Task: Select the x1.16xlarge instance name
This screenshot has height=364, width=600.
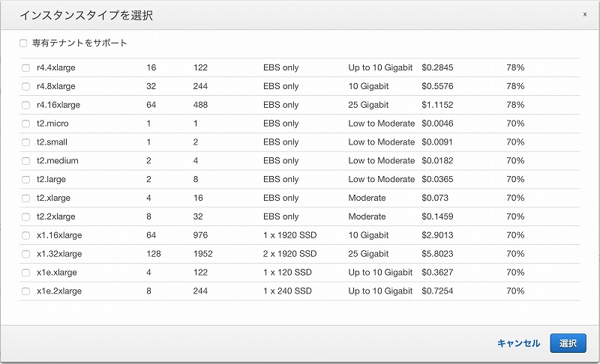Action: click(59, 235)
